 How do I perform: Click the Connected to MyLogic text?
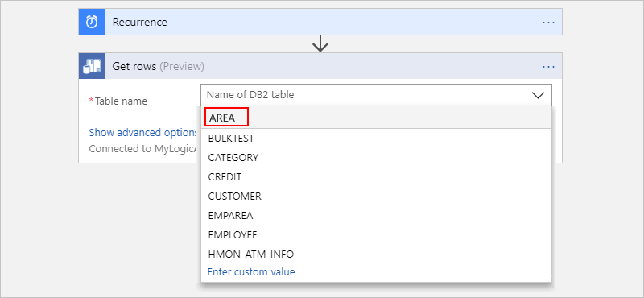click(144, 148)
